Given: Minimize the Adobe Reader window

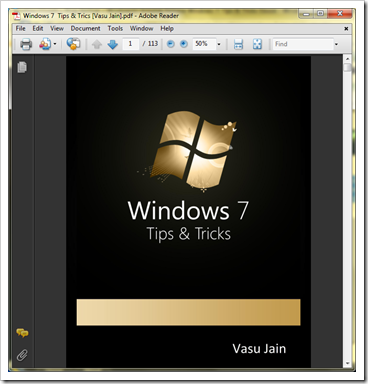Looking at the screenshot, I should point(306,14).
